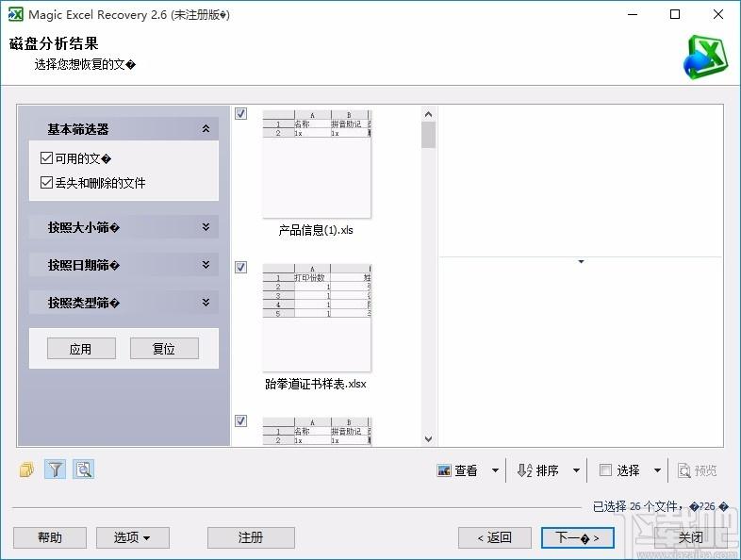
Task: Click the 复位 reset button
Action: [x=164, y=349]
